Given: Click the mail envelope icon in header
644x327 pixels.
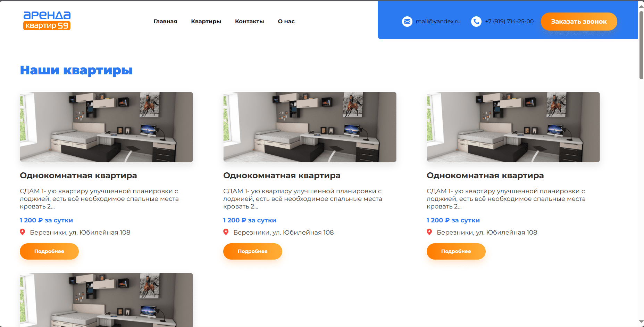Looking at the screenshot, I should 407,22.
